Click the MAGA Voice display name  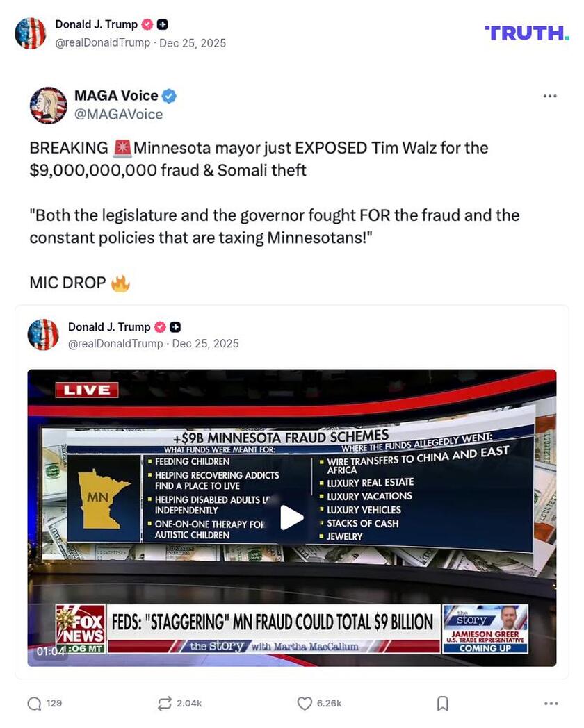tap(116, 96)
